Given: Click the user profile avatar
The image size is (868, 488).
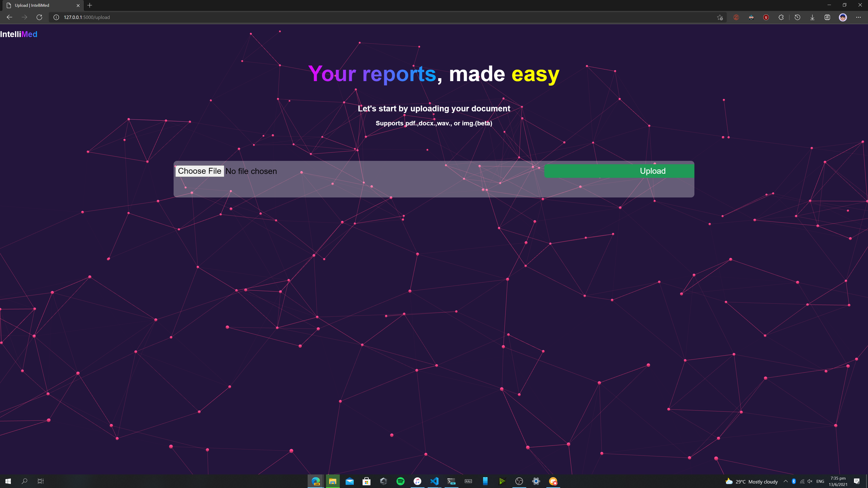Looking at the screenshot, I should pos(843,17).
